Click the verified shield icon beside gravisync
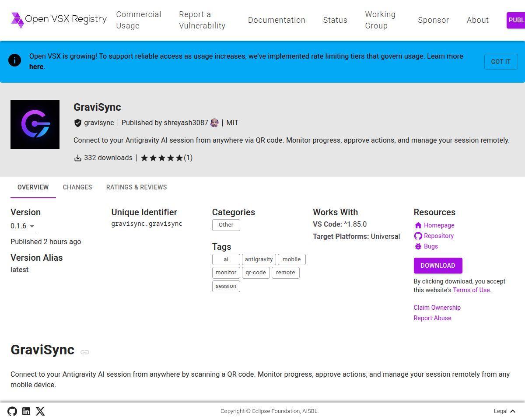 [78, 123]
